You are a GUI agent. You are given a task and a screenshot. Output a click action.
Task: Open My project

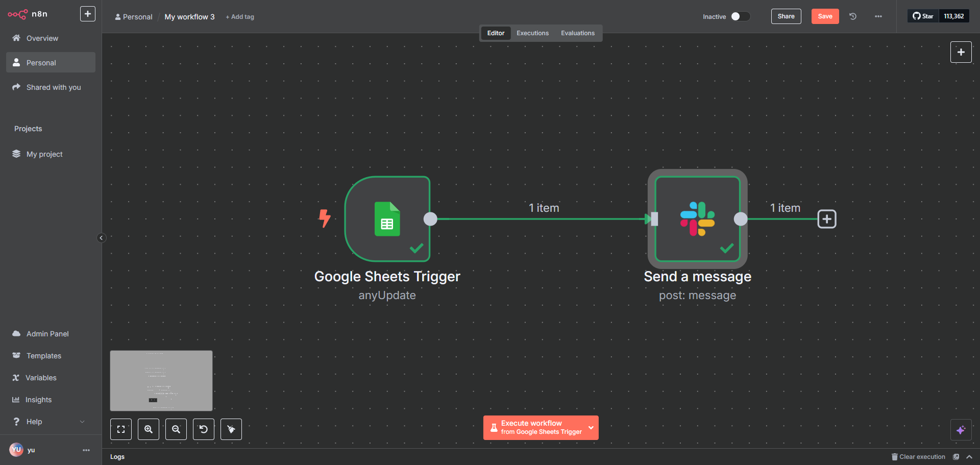point(51,154)
